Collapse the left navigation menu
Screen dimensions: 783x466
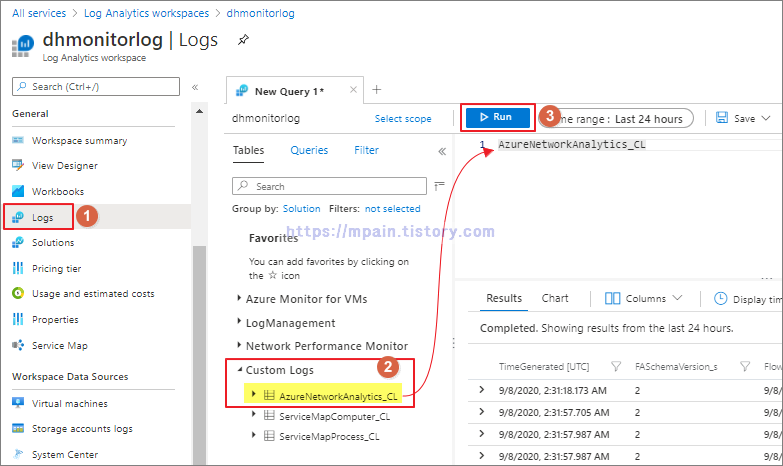point(195,87)
